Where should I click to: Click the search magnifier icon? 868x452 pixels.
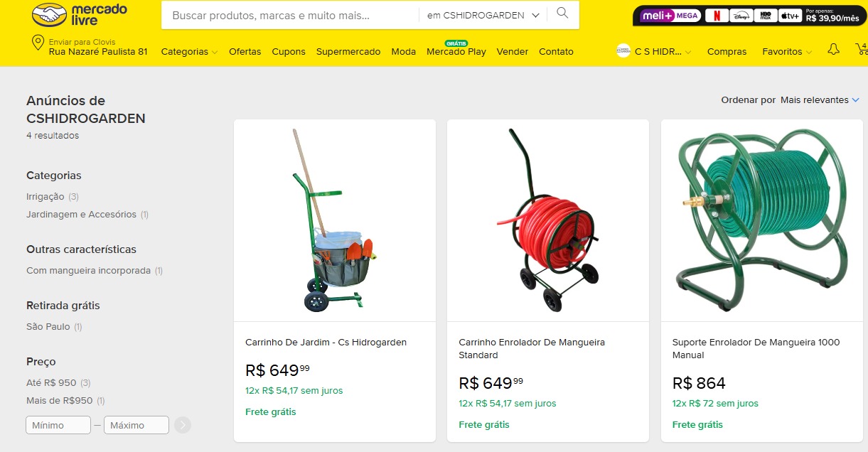coord(562,14)
